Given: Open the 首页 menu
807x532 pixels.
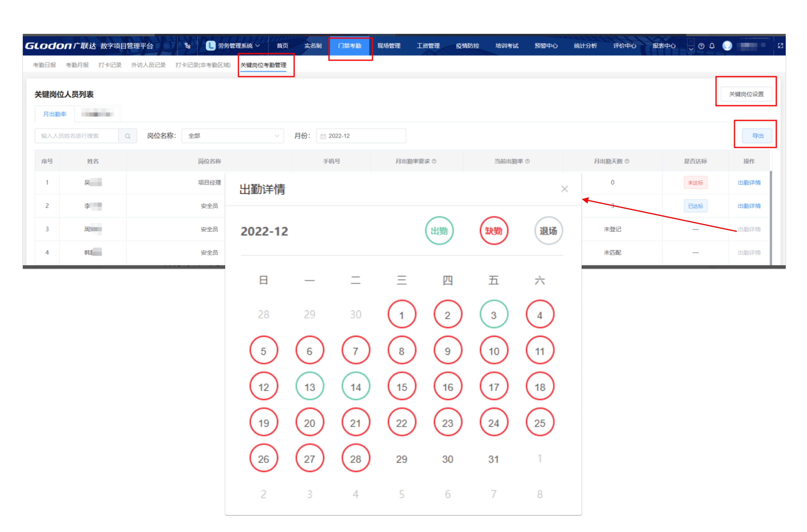Looking at the screenshot, I should (282, 46).
